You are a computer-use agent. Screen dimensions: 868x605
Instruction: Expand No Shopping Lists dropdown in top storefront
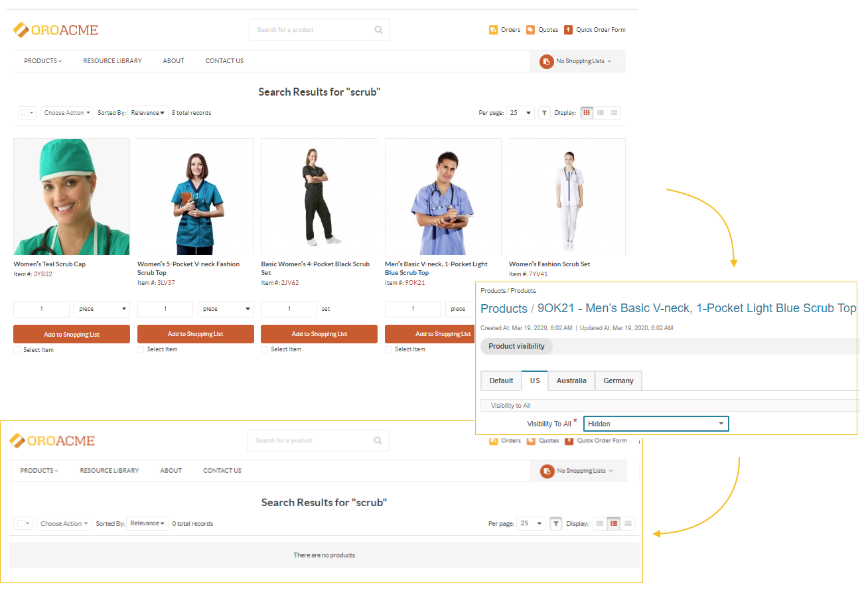584,61
